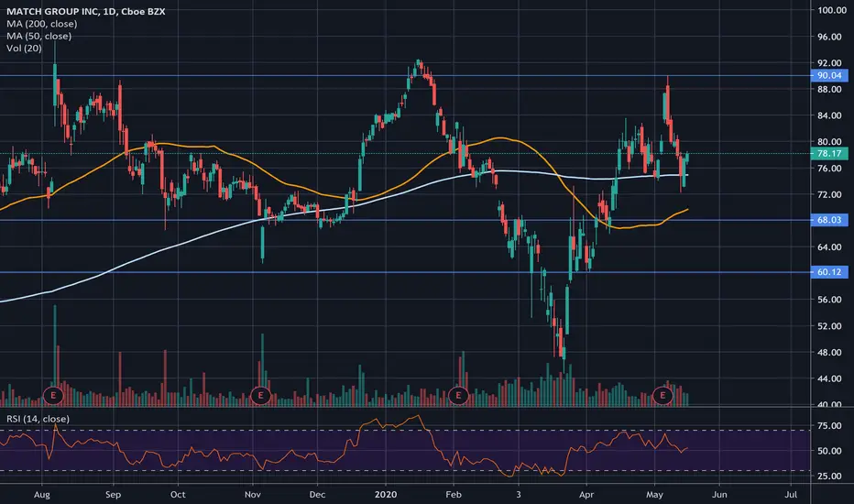Click the Apr label on time axis
The image size is (854, 504).
click(586, 495)
